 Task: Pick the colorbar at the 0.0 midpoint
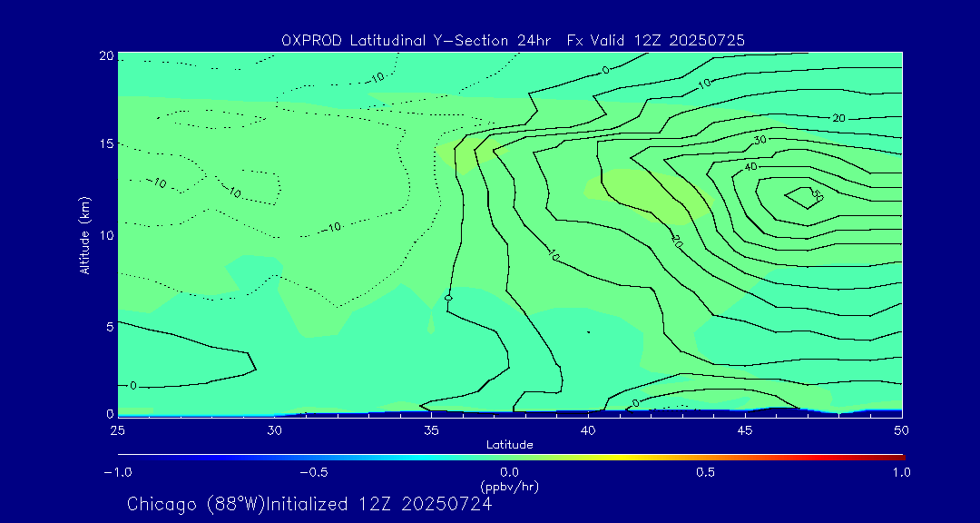coord(510,457)
